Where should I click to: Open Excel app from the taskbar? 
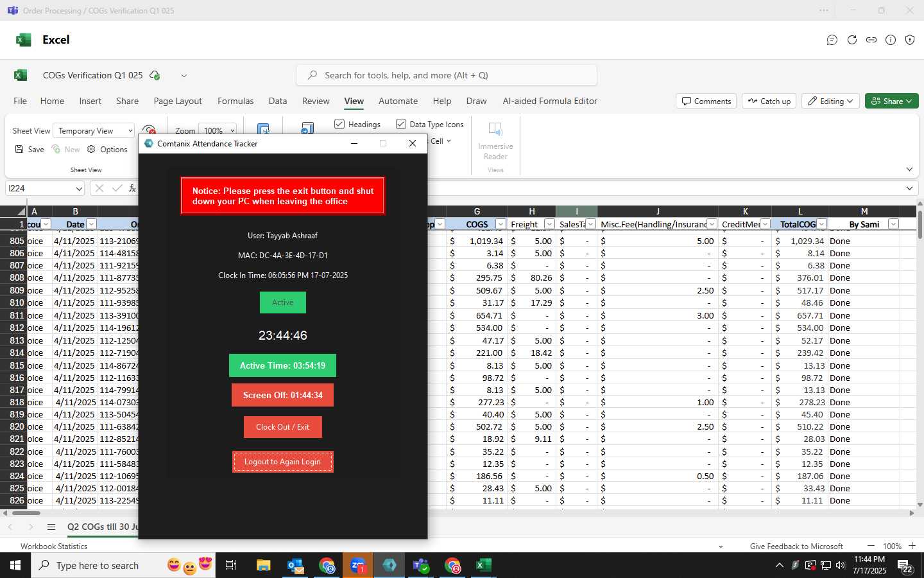click(x=484, y=565)
